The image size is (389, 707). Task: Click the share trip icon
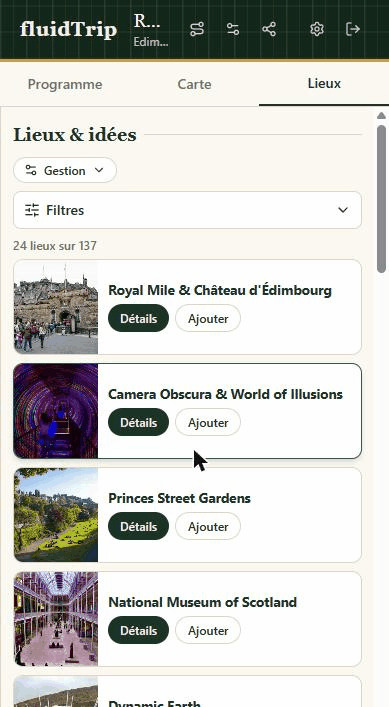pos(269,29)
